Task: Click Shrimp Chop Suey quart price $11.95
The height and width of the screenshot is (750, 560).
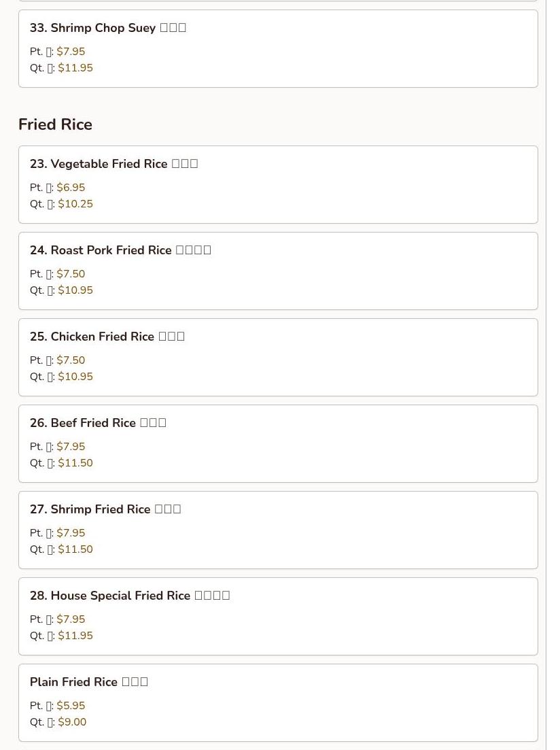Action: (75, 68)
